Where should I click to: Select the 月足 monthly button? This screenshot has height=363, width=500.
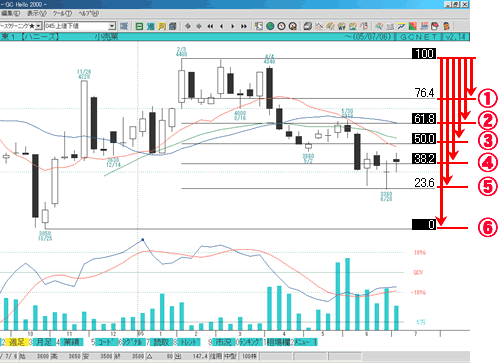click(44, 342)
